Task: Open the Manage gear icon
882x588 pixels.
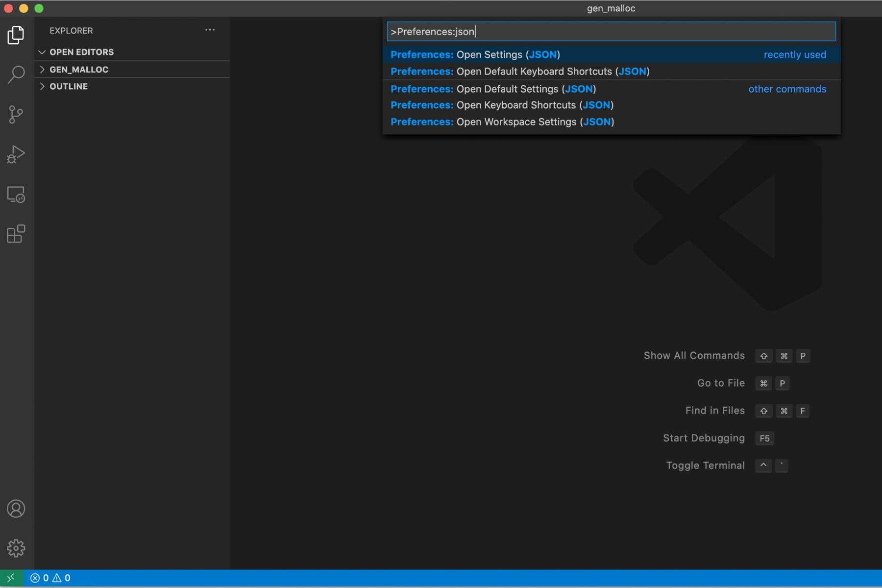Action: click(x=16, y=548)
